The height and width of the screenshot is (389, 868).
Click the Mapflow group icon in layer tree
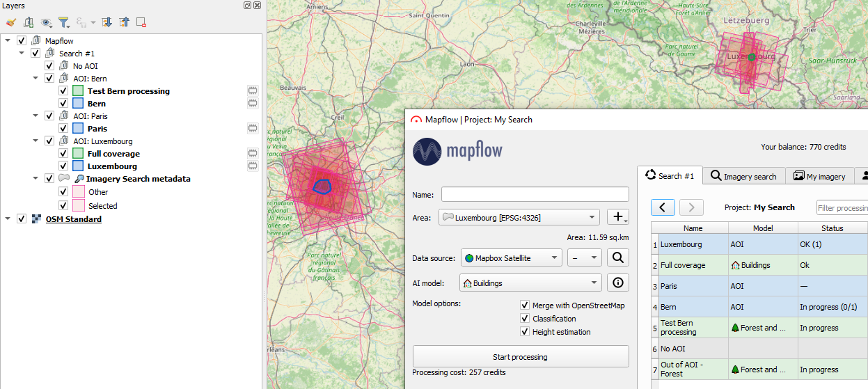(x=36, y=41)
